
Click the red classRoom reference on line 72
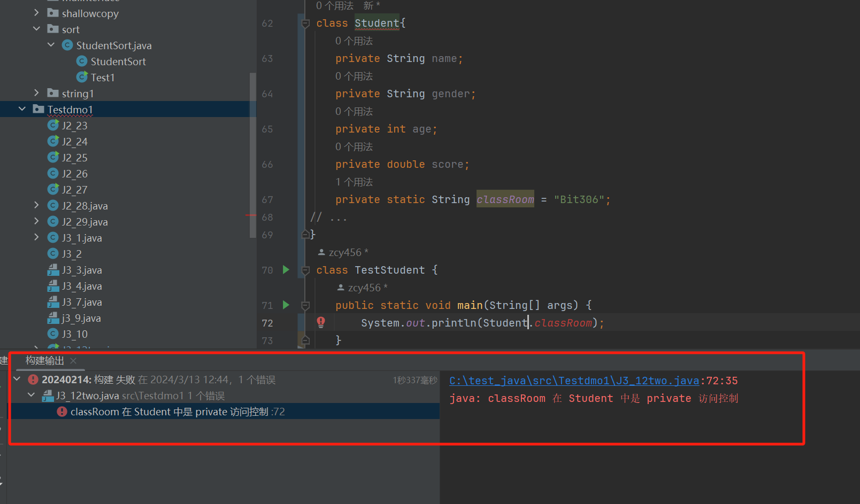tap(563, 323)
